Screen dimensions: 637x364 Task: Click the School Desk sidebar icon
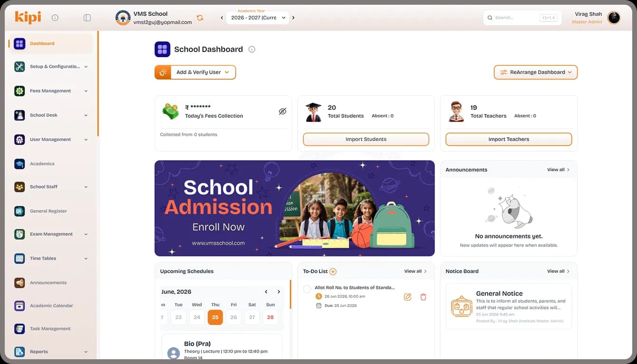click(x=19, y=115)
